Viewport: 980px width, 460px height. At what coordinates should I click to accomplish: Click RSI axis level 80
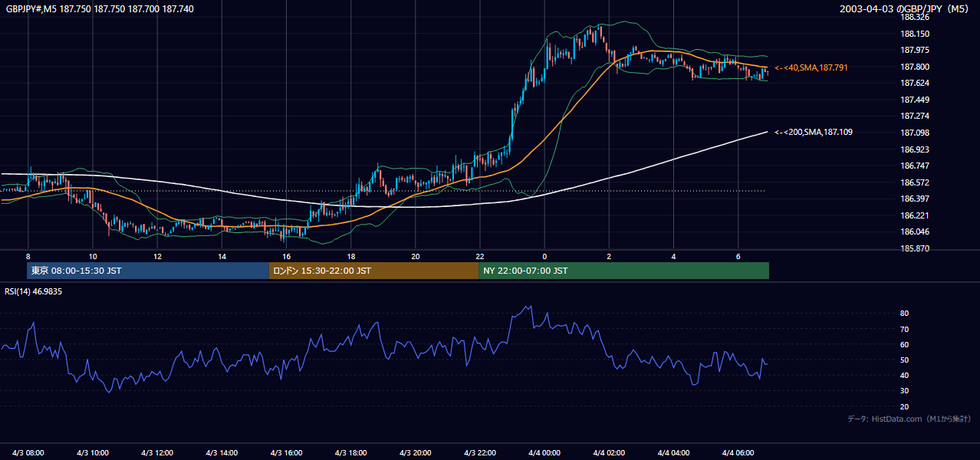click(905, 314)
